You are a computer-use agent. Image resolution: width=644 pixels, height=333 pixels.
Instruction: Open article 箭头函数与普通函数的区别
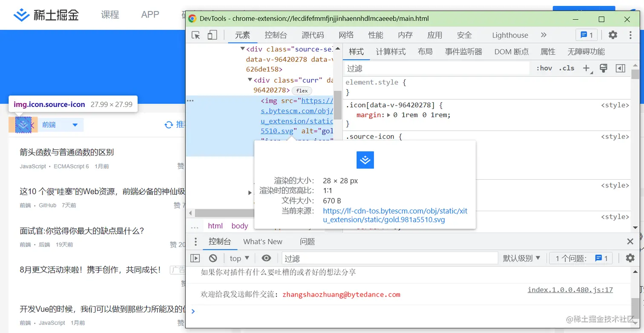(67, 152)
